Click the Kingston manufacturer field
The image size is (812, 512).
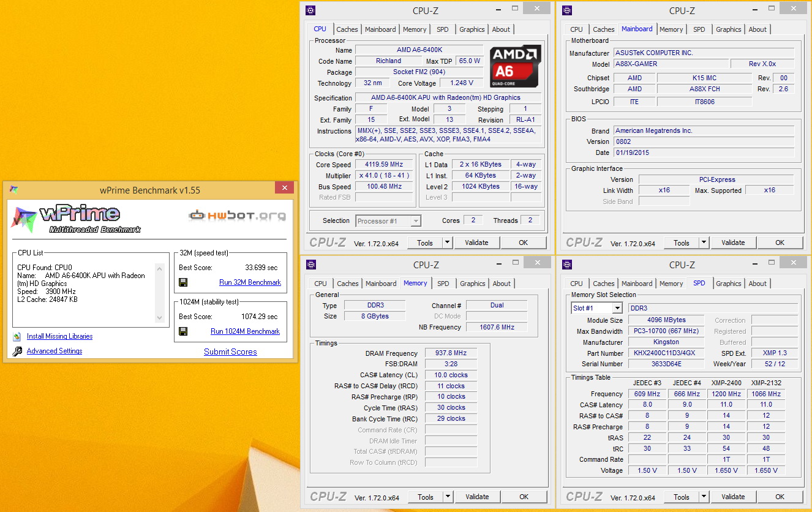(x=666, y=342)
